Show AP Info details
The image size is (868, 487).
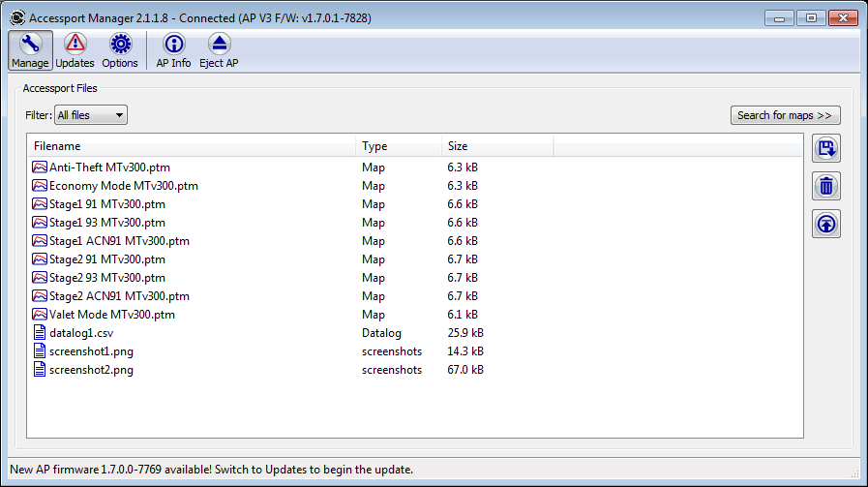coord(173,50)
